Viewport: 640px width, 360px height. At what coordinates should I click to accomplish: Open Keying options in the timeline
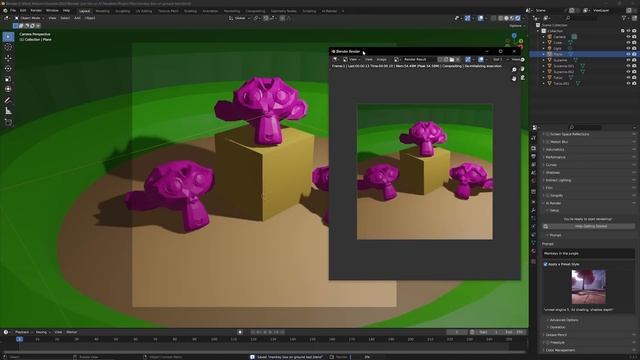point(42,332)
